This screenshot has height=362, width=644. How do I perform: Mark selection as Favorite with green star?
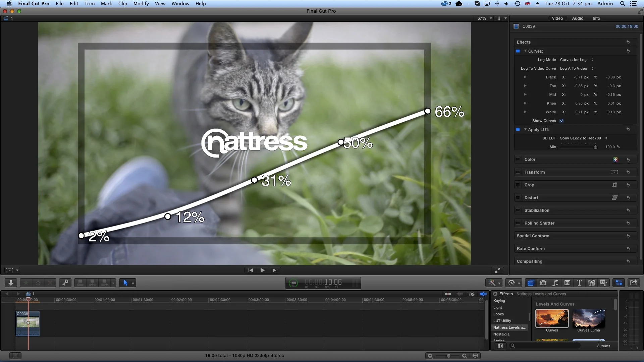(26, 283)
